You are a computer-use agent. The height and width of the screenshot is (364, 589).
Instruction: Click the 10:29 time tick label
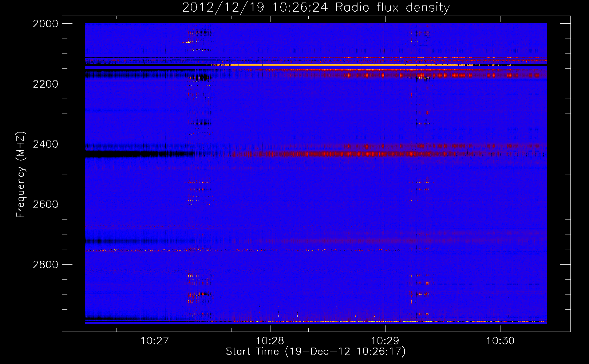pos(385,341)
